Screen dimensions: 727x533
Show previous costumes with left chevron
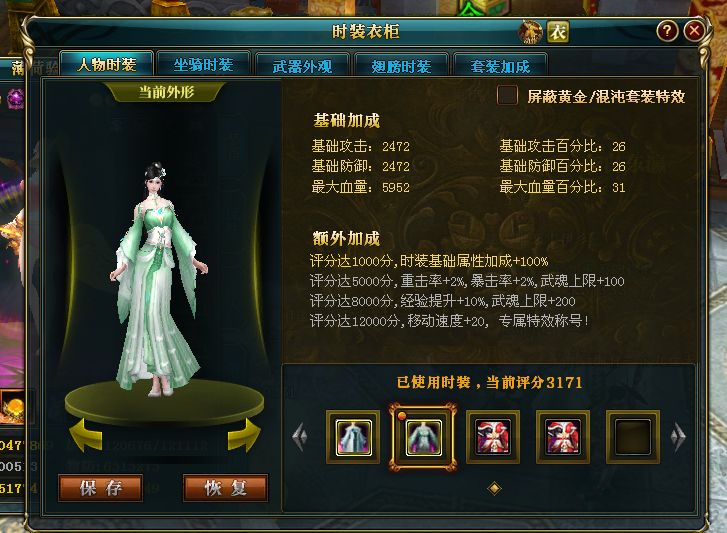point(300,436)
